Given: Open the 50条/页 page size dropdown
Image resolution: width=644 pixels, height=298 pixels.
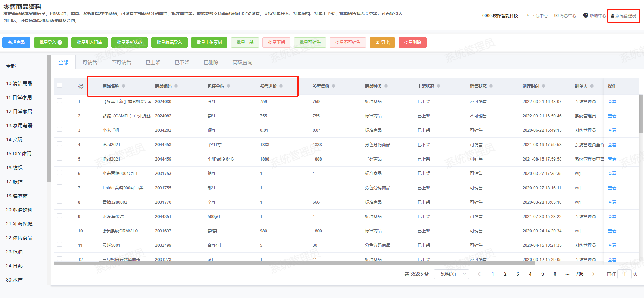Looking at the screenshot, I should coord(451,274).
